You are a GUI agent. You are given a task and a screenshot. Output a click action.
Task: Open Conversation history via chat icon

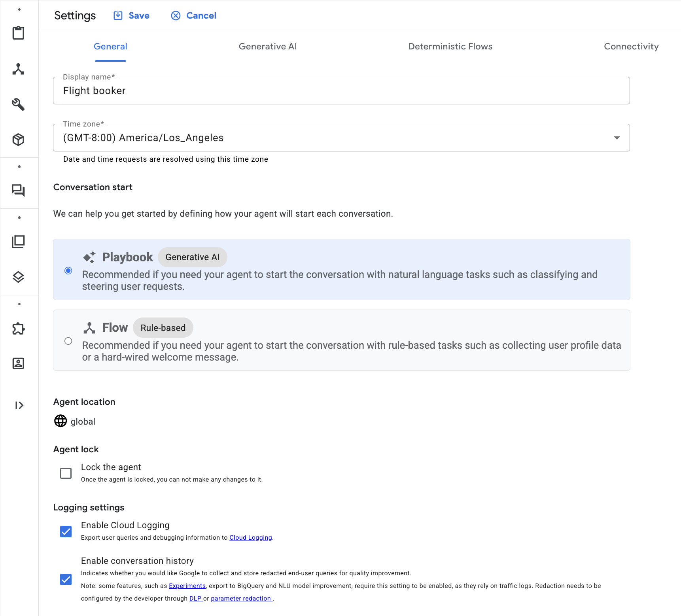[x=19, y=191]
